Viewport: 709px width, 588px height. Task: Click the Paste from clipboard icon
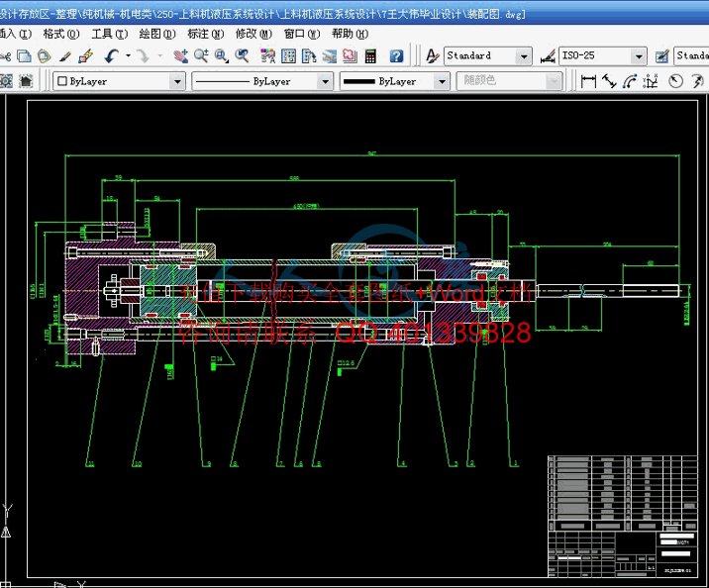[44, 56]
